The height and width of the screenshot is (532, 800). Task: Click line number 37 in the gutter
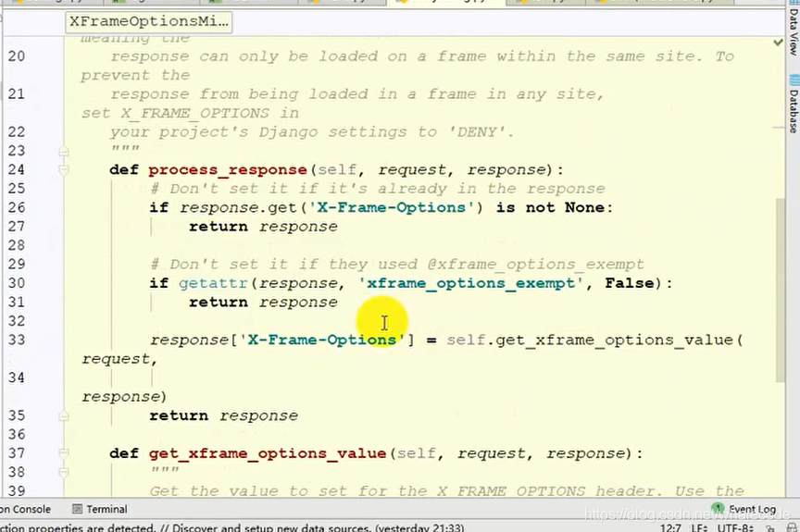[x=17, y=453]
